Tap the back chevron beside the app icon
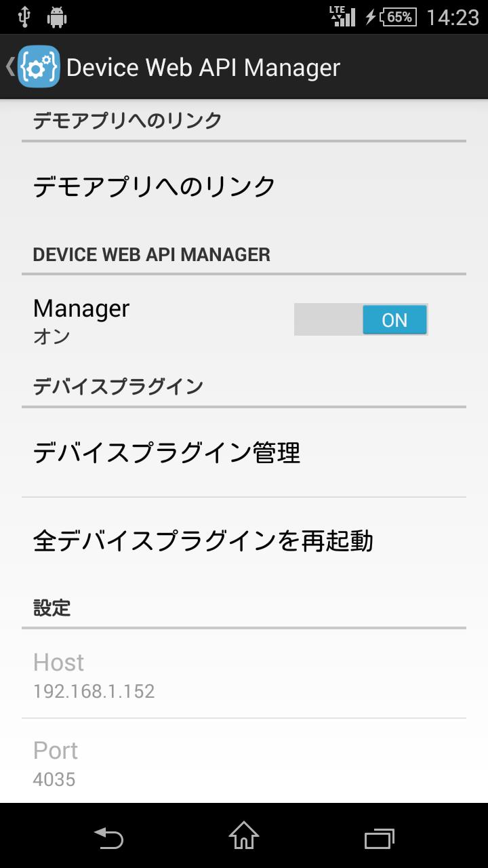Image resolution: width=488 pixels, height=868 pixels. (x=9, y=67)
